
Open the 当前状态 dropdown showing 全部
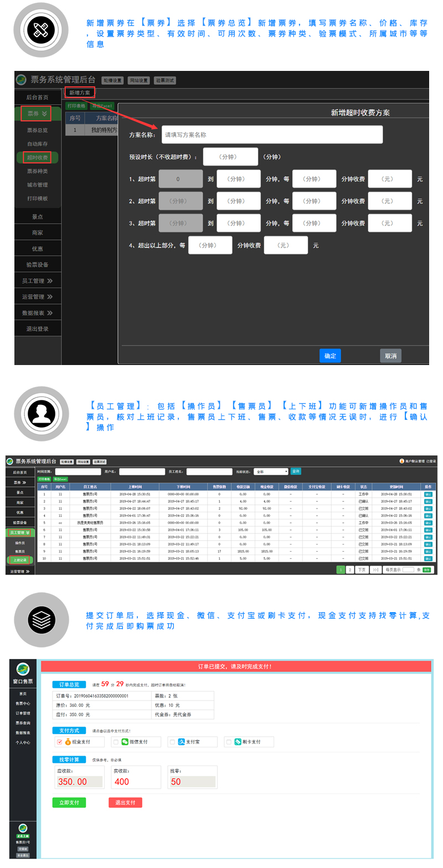pos(271,471)
